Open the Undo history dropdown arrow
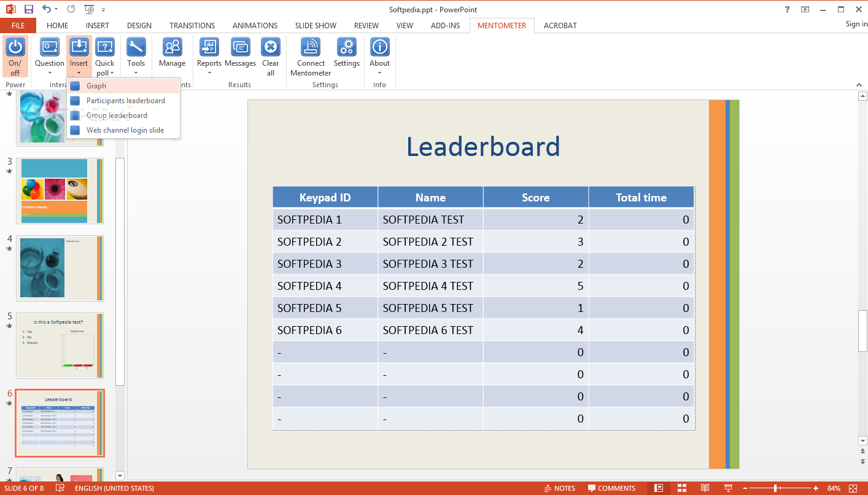This screenshot has height=495, width=868. click(56, 9)
